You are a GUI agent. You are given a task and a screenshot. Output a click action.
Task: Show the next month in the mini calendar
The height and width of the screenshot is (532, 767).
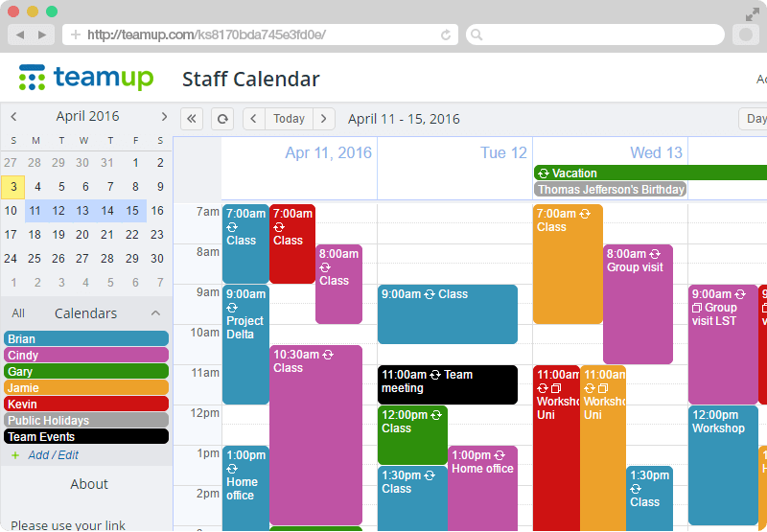(x=164, y=116)
